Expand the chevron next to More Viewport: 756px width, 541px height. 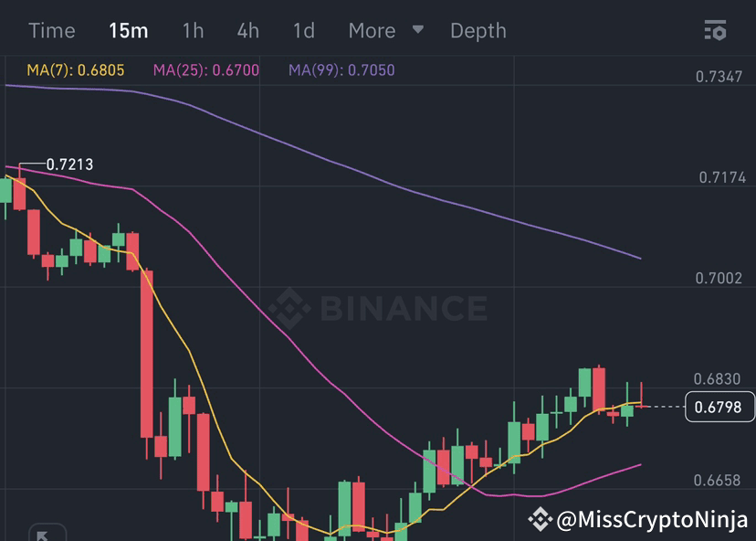(x=417, y=30)
